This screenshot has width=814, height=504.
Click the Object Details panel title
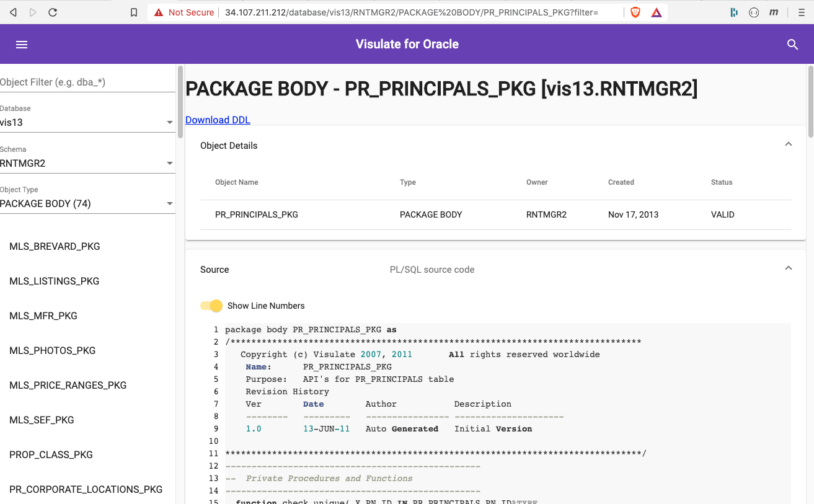click(x=229, y=146)
